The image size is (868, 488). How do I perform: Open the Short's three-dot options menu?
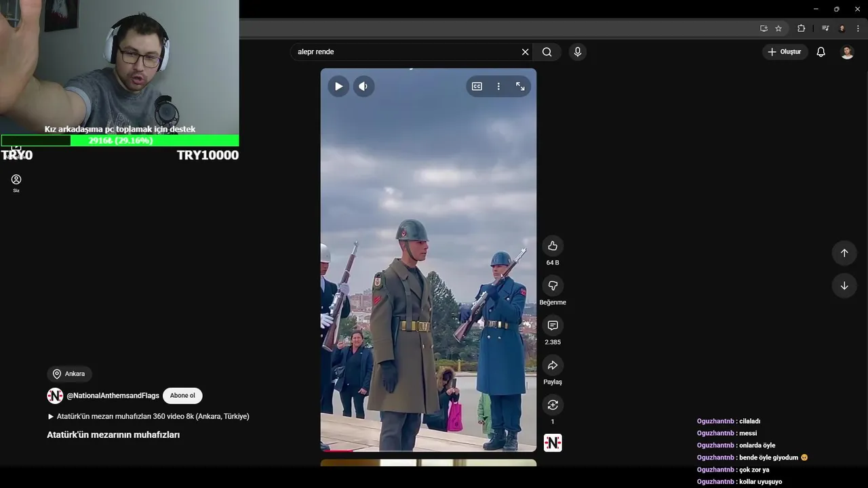click(x=498, y=86)
